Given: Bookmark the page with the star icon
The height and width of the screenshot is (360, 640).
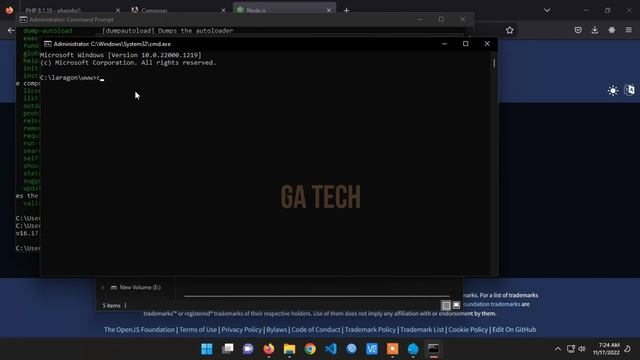Looking at the screenshot, I should pyautogui.click(x=509, y=30).
